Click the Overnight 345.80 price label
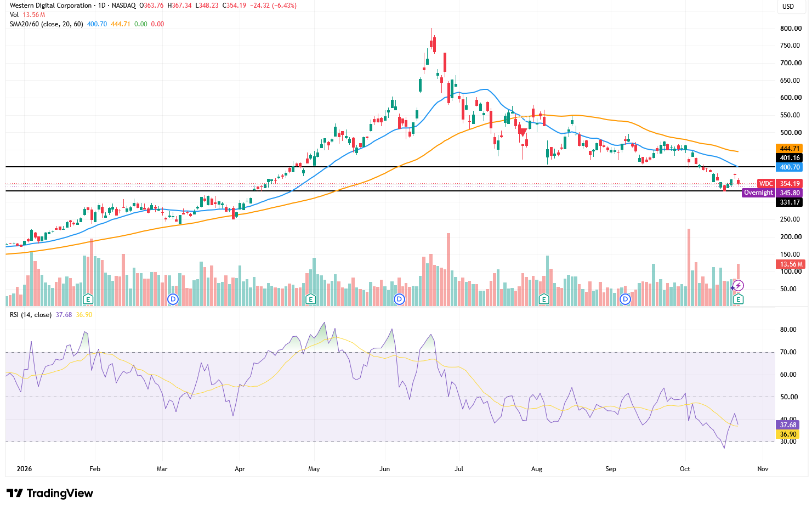The height and width of the screenshot is (509, 812). click(773, 193)
